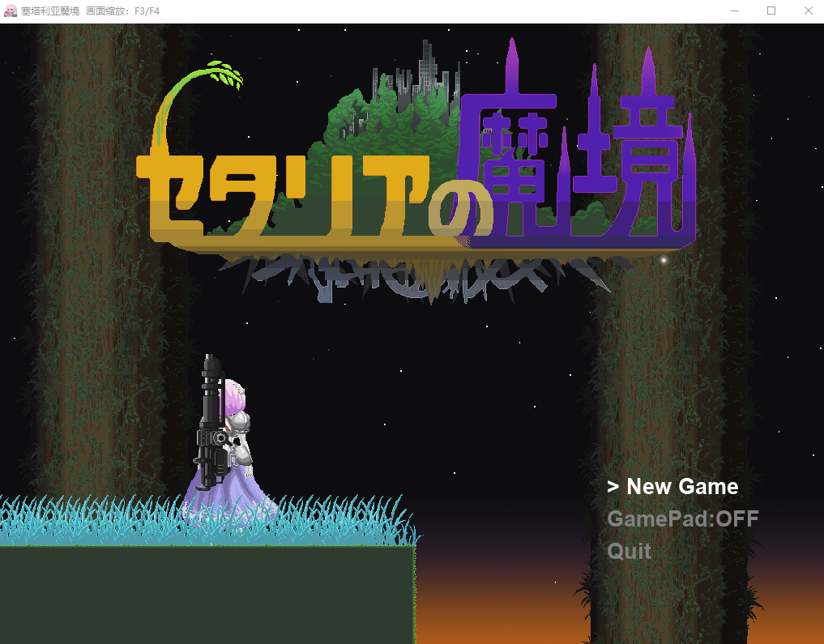Image resolution: width=824 pixels, height=644 pixels.
Task: Click the app icon in the title bar
Action: point(11,11)
